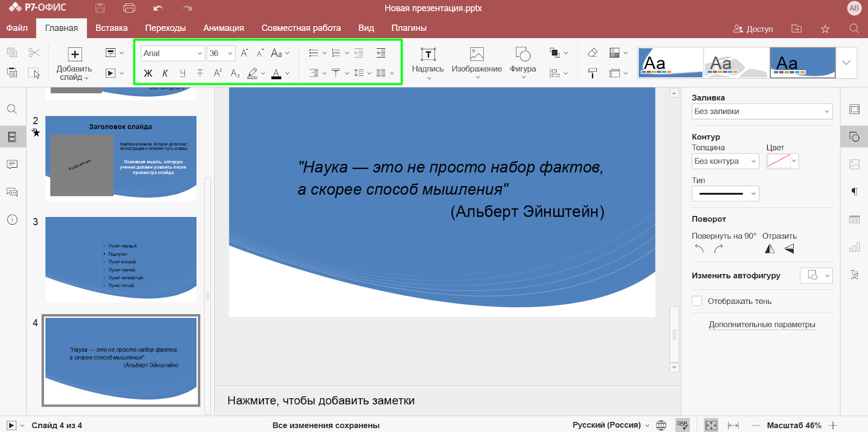This screenshot has width=868, height=432.
Task: Click the Select all icon
Action: pos(34,73)
